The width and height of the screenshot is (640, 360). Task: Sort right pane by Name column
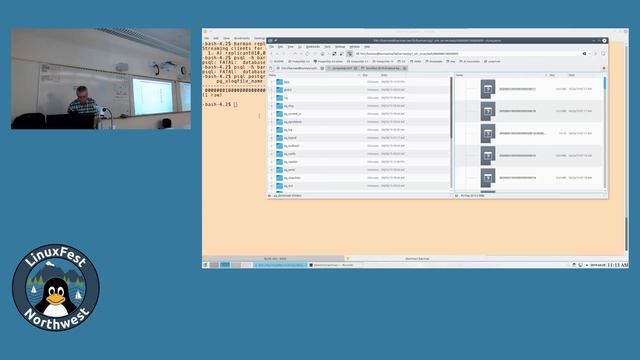(x=501, y=75)
